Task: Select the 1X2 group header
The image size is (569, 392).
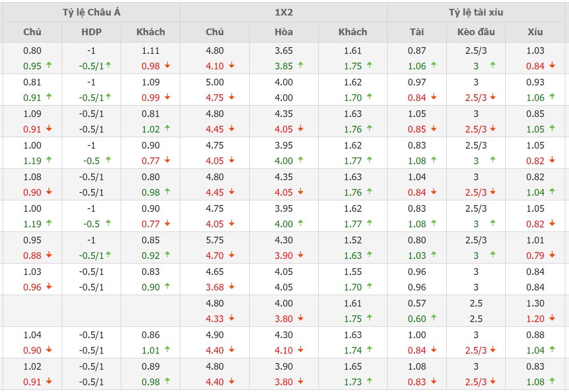Action: 283,12
